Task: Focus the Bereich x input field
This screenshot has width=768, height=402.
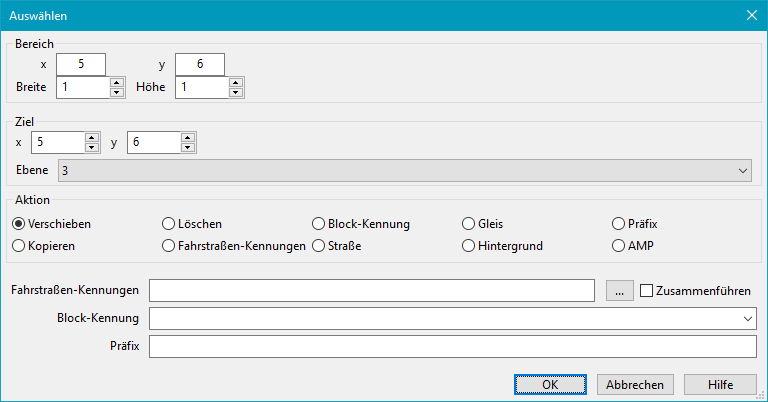Action: (x=81, y=65)
